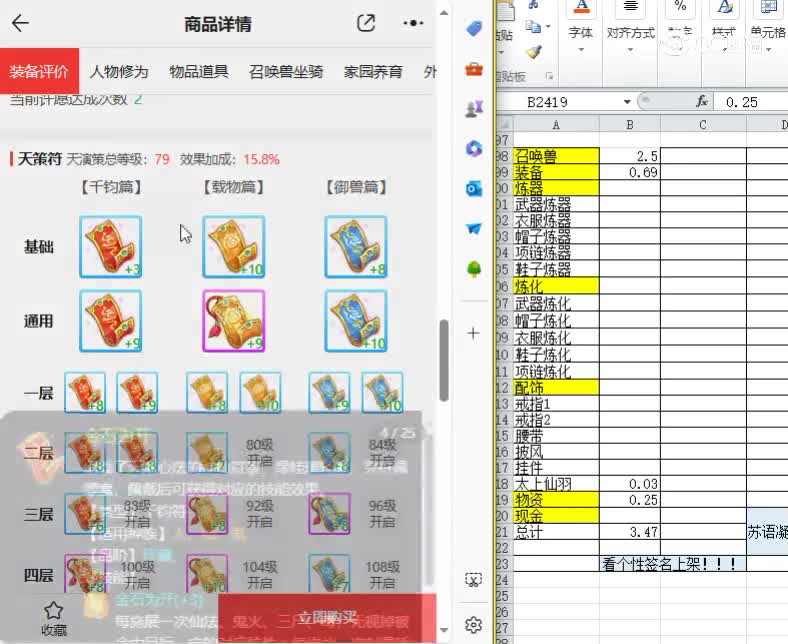788x644 pixels.
Task: Click the 御兽篇 基础 blue talisman +8
Action: point(356,247)
